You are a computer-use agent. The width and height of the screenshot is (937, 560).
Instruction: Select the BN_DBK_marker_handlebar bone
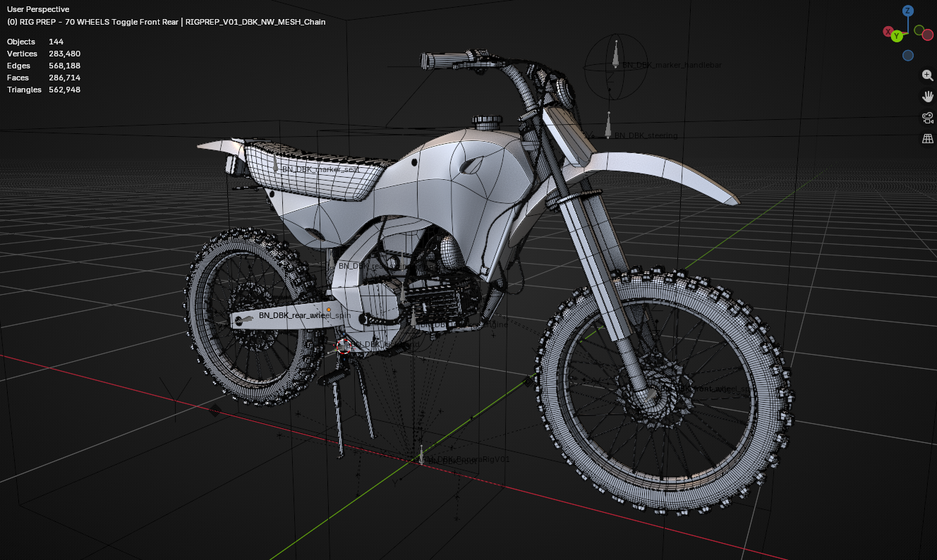pyautogui.click(x=672, y=65)
